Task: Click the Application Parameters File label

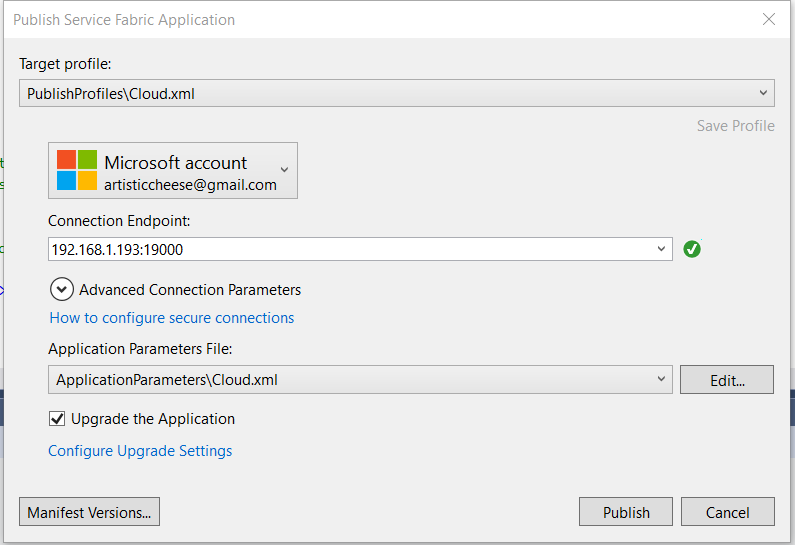Action: pos(140,349)
